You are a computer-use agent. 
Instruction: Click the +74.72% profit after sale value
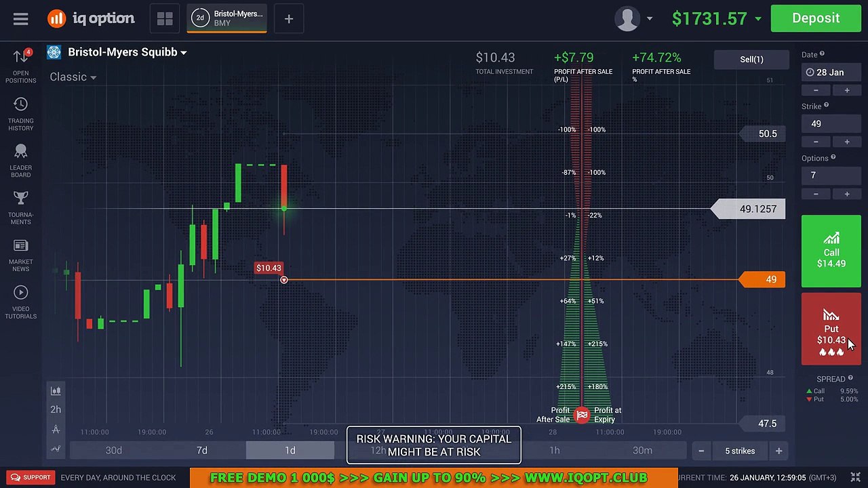(x=656, y=58)
